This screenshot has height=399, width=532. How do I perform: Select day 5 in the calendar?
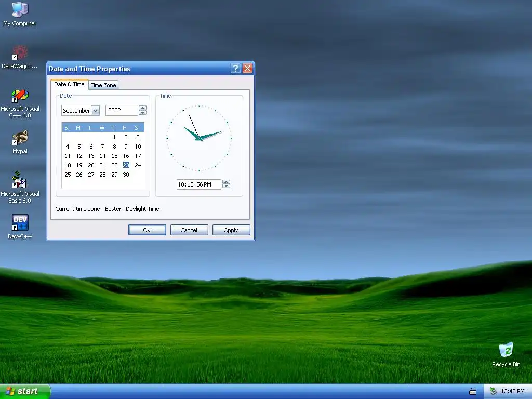79,147
